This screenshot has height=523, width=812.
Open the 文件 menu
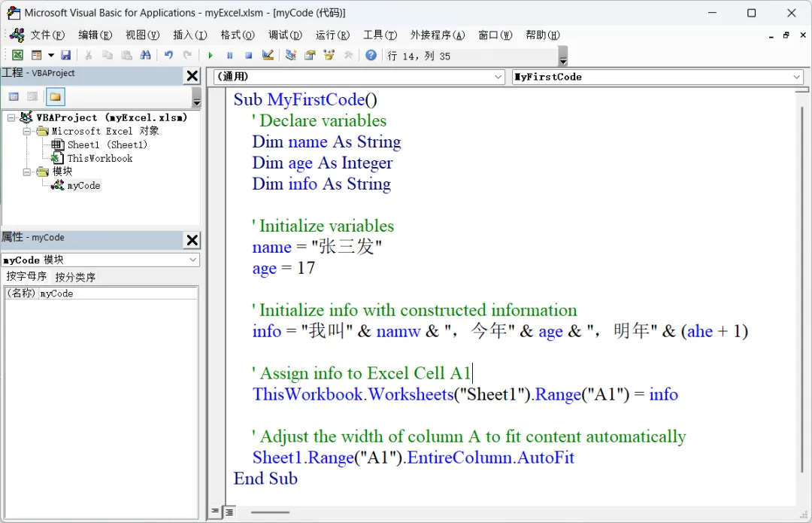click(47, 35)
